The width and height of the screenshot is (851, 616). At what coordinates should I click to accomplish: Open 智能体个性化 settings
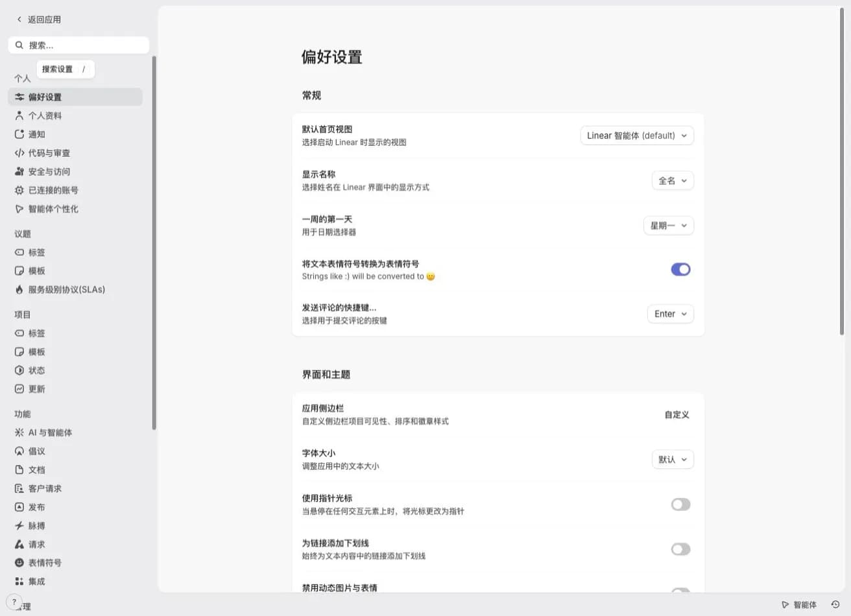click(75, 209)
